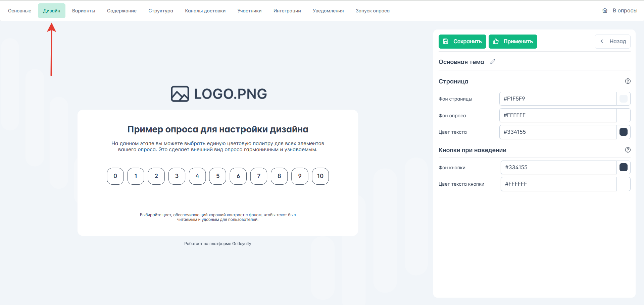This screenshot has height=305, width=644.
Task: Select rating option 10
Action: coord(320,176)
